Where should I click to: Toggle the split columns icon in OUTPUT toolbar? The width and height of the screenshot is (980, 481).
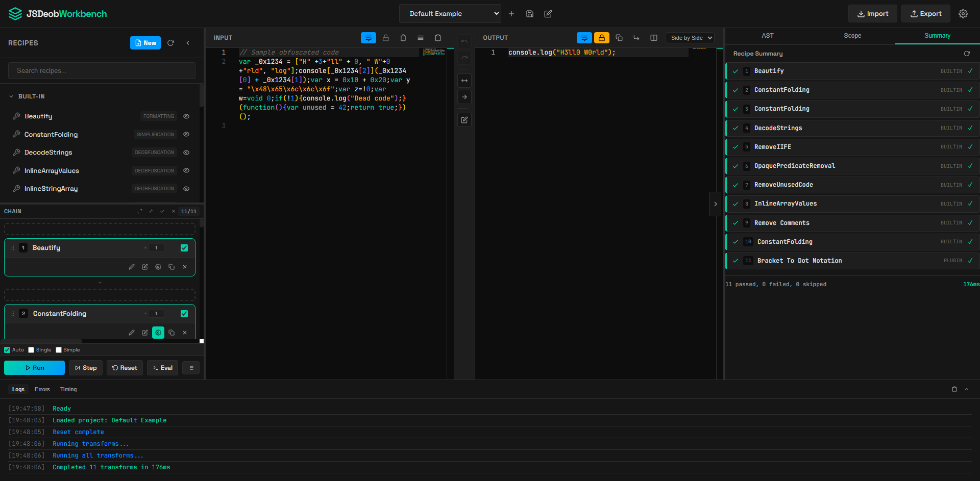(x=654, y=38)
